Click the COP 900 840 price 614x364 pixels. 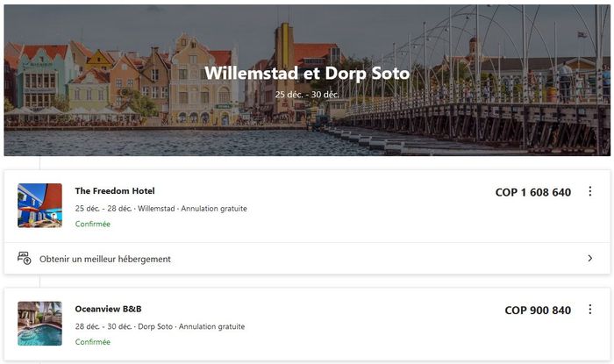click(538, 310)
